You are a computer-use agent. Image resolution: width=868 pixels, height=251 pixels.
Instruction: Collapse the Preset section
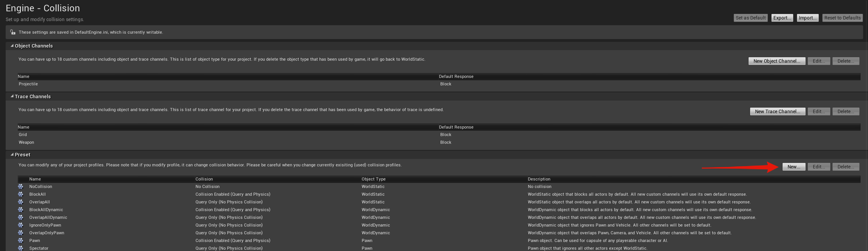coord(12,155)
